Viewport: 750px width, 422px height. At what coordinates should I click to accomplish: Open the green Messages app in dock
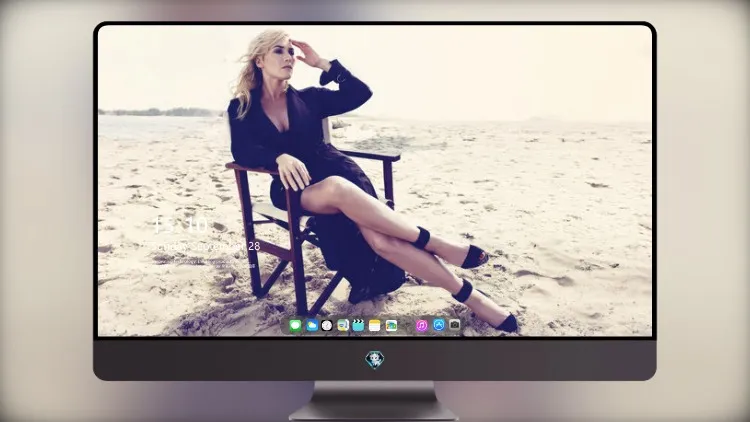coord(295,326)
